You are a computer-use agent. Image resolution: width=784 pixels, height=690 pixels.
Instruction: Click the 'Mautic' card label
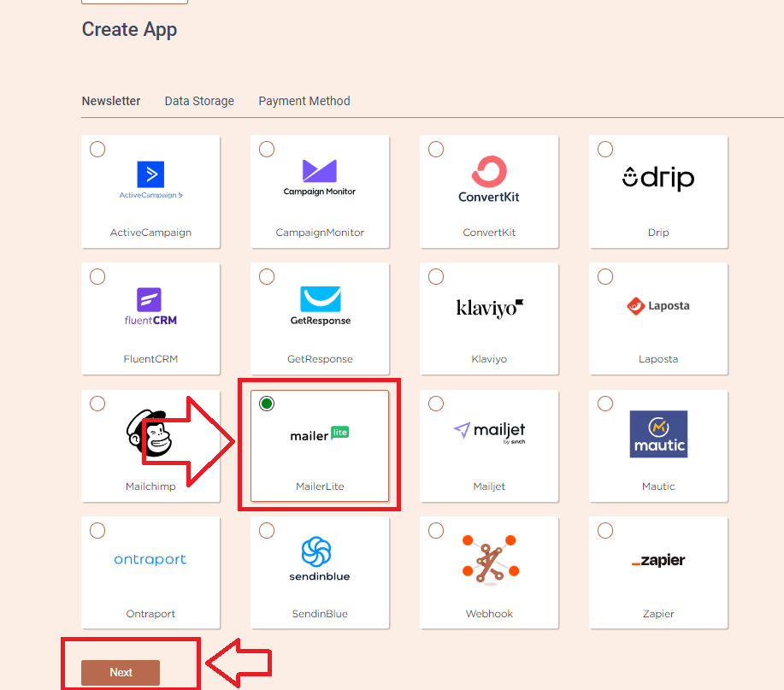658,487
